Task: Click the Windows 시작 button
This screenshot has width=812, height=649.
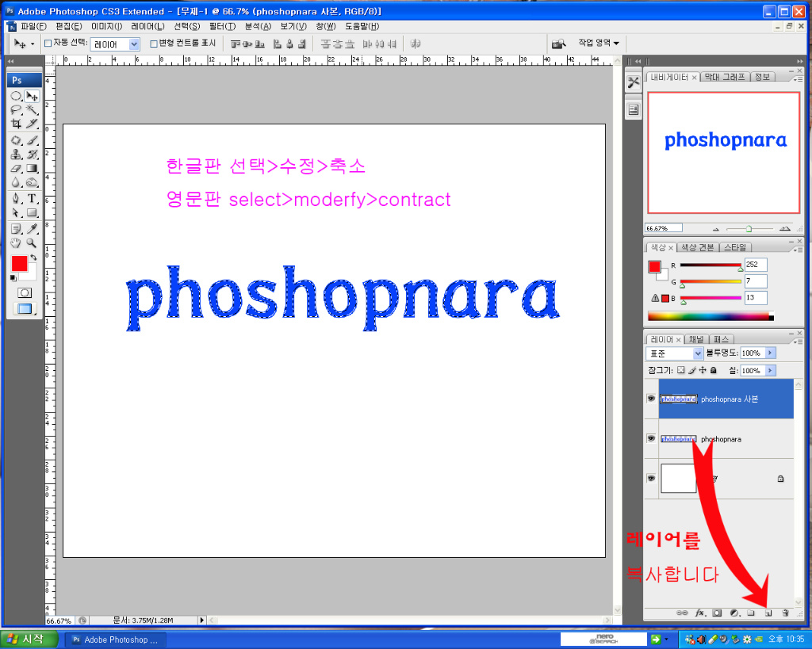Action: pos(29,639)
